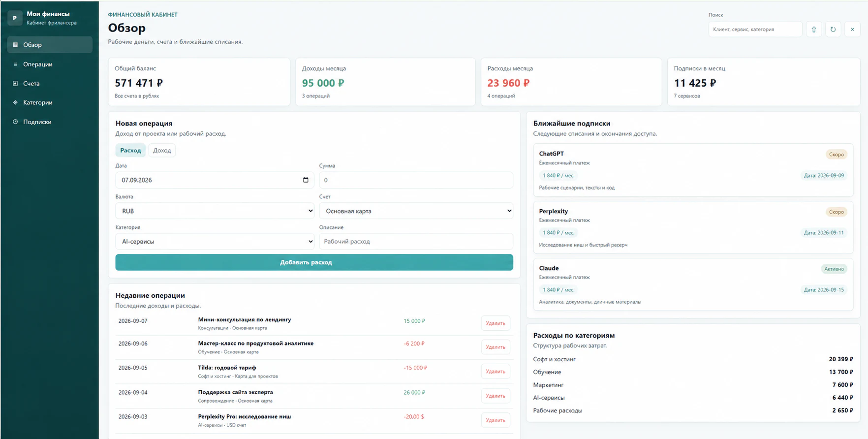868x439 pixels.
Task: Delete the 'Мастер-класс по продуктовой аналитике' operation
Action: point(496,347)
